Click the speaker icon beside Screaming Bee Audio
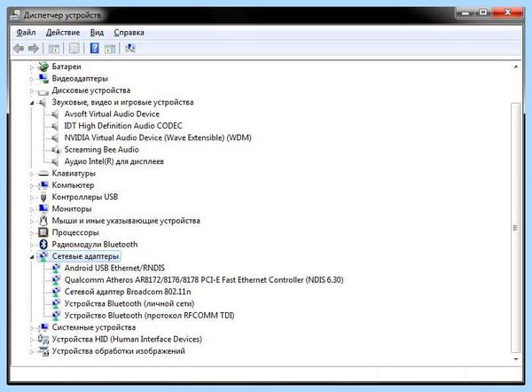 (56, 150)
